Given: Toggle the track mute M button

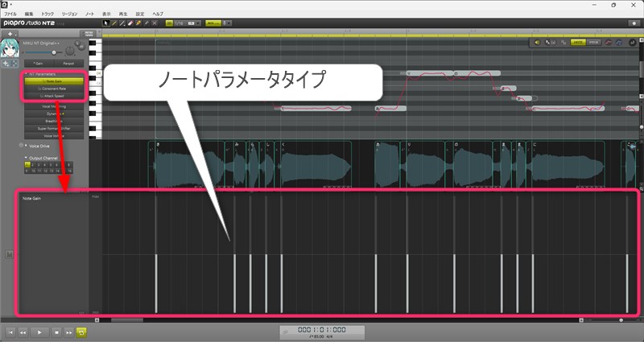Looking at the screenshot, I should [x=82, y=47].
